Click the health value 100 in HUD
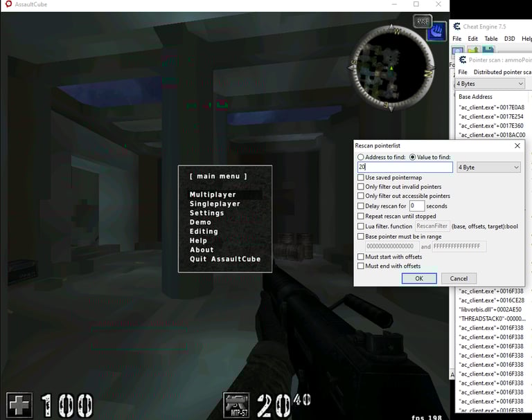532x420 pixels. tap(67, 405)
